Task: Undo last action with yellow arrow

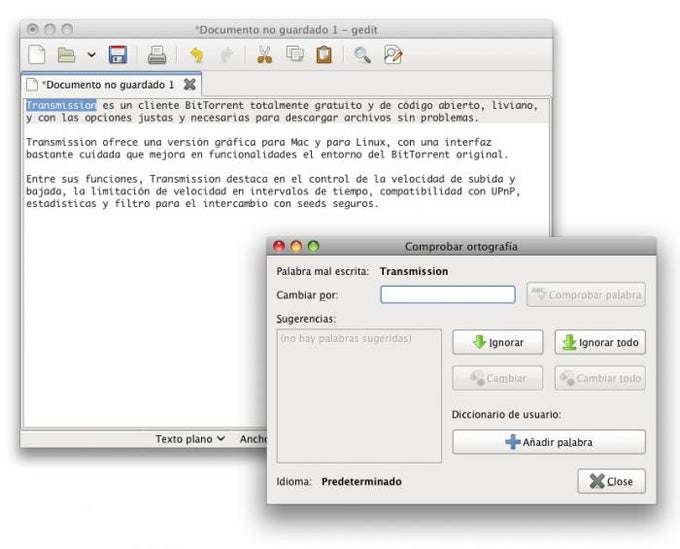Action: coord(197,55)
